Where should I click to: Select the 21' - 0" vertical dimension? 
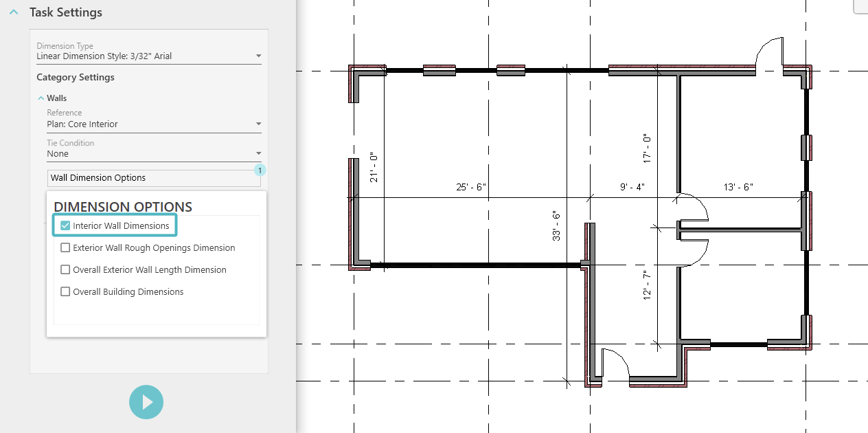[374, 167]
